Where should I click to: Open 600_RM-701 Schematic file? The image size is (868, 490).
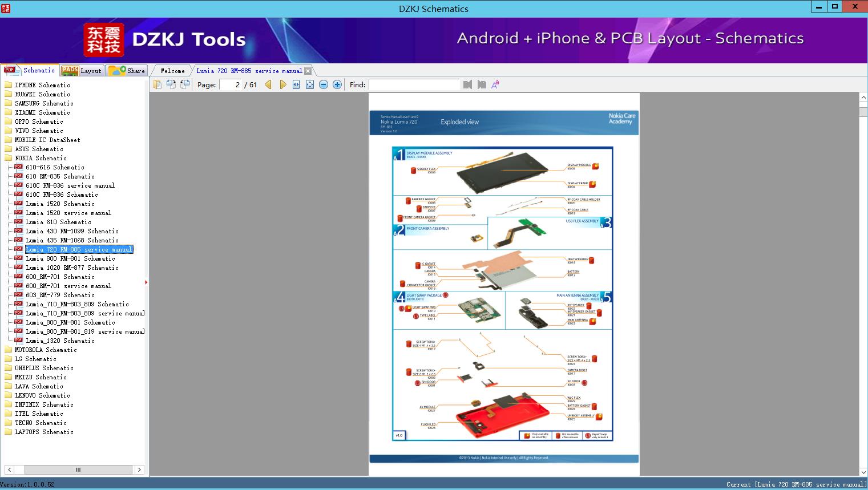coord(60,277)
